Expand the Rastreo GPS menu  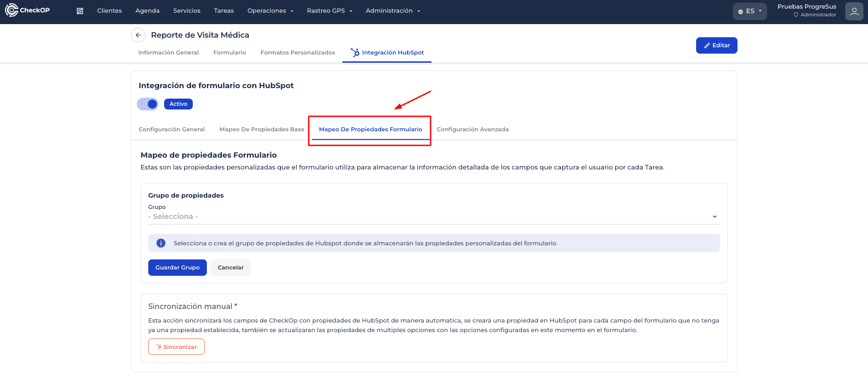(x=329, y=11)
